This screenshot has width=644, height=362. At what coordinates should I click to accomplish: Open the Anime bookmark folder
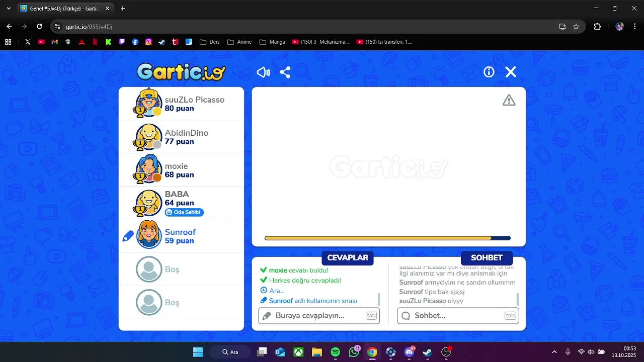(239, 42)
